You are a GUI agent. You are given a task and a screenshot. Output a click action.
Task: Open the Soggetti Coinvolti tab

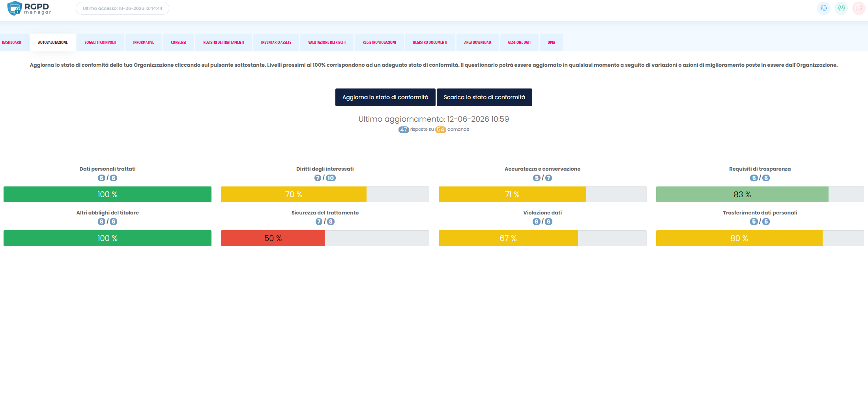(100, 42)
